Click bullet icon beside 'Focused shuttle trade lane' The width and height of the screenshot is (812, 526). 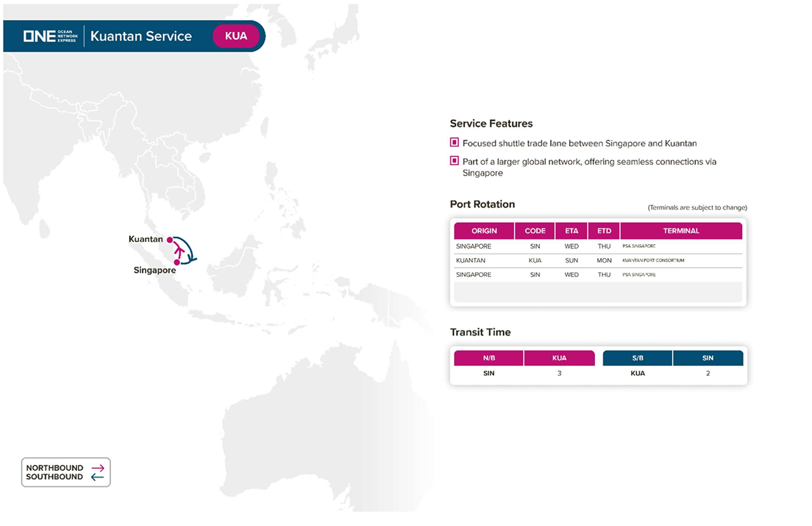pyautogui.click(x=454, y=142)
